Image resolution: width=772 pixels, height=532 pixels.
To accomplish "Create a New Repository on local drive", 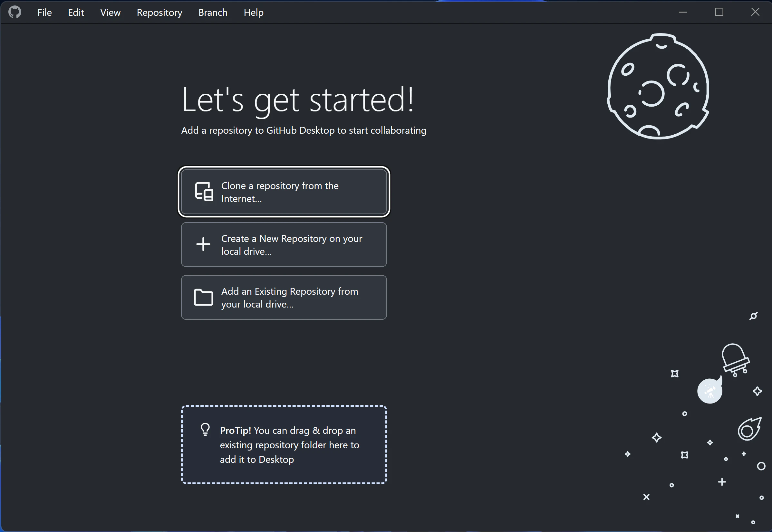I will point(284,245).
